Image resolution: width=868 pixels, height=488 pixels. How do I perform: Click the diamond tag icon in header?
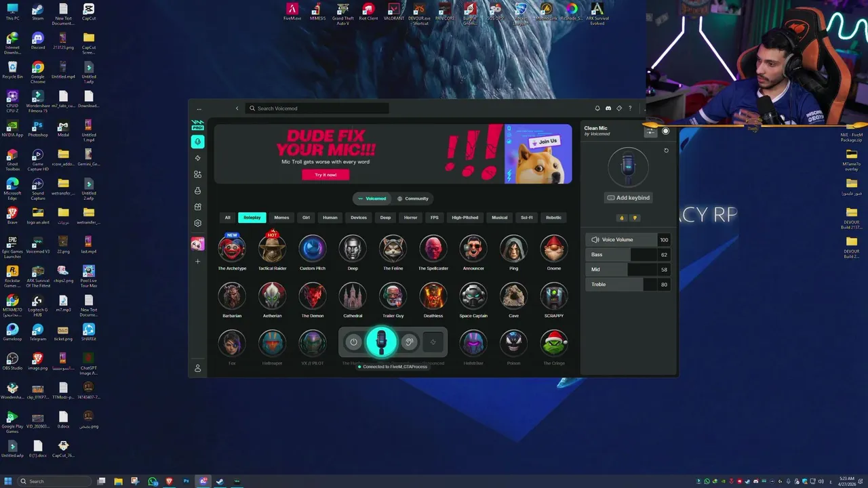pos(619,108)
